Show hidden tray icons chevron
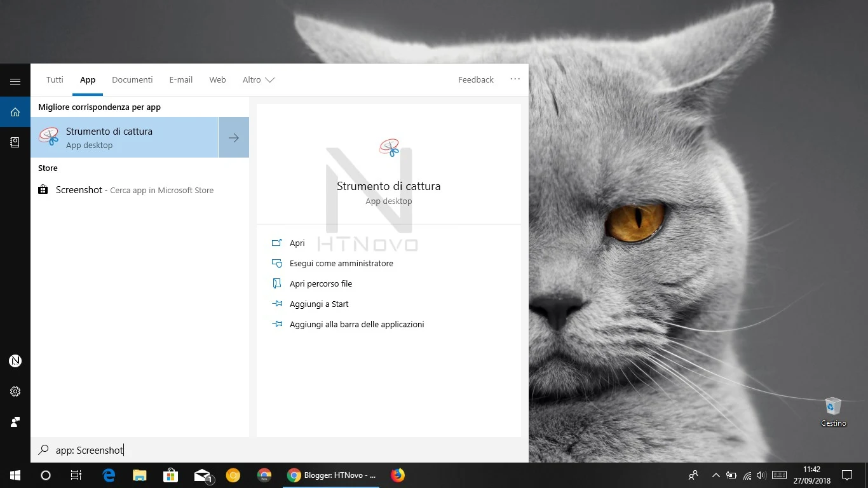 tap(716, 475)
